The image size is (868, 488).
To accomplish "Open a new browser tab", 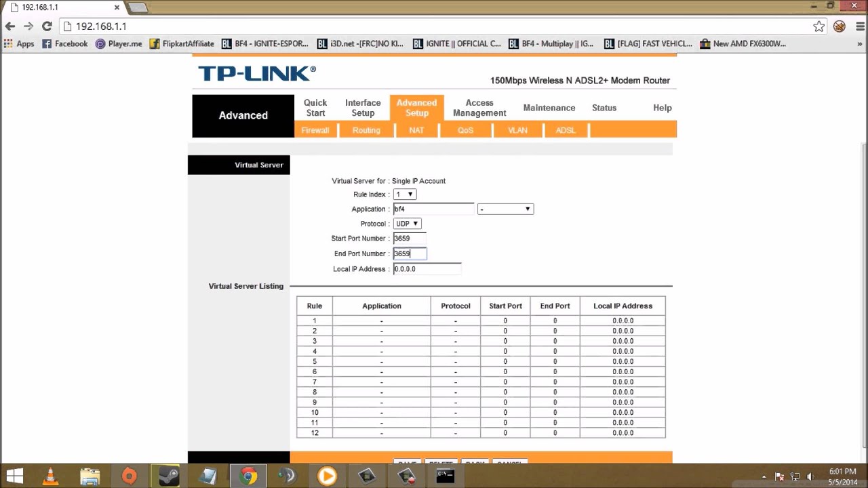I will (138, 7).
